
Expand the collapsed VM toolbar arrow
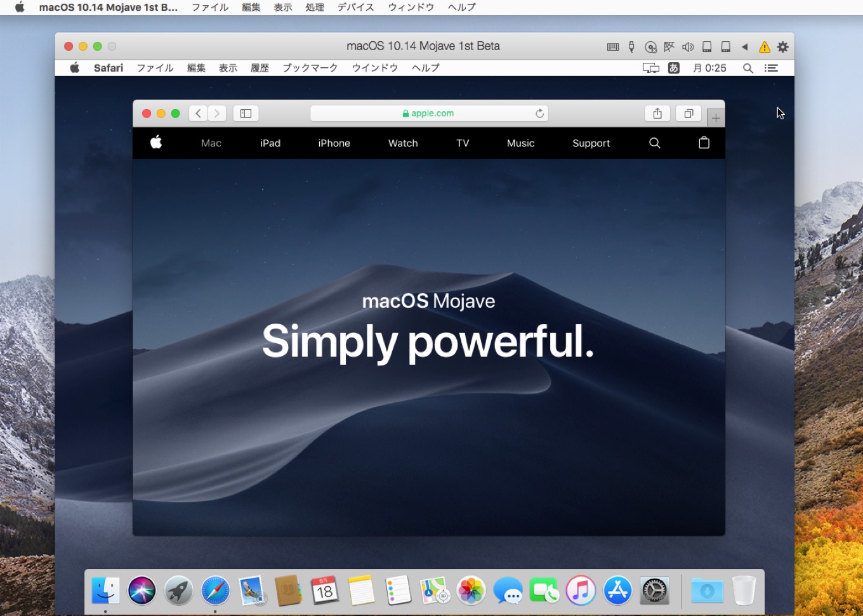click(745, 47)
